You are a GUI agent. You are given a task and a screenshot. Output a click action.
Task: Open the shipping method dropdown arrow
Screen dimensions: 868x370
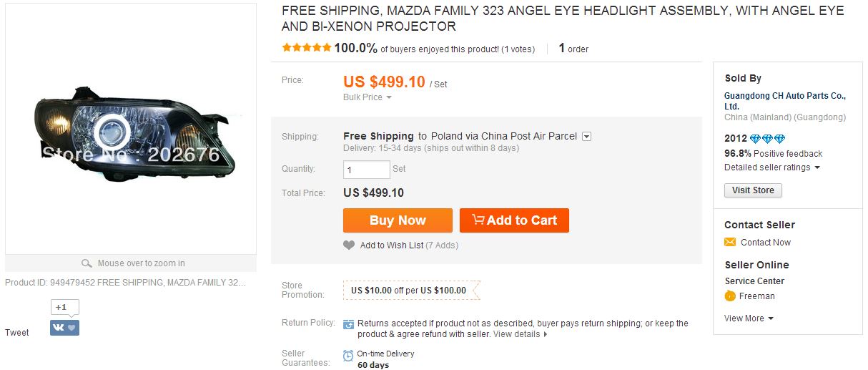[586, 137]
